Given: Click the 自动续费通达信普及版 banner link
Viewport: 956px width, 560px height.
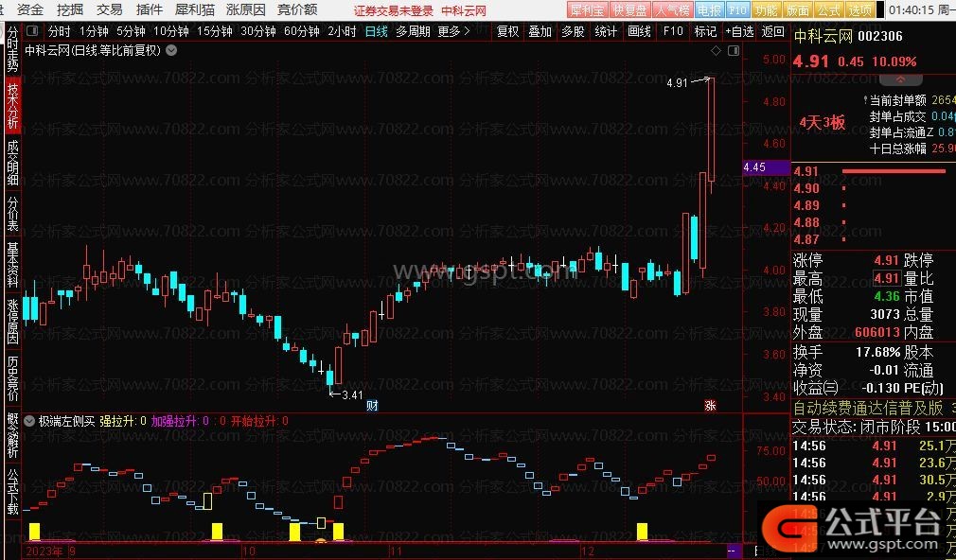Looking at the screenshot, I should (x=868, y=408).
